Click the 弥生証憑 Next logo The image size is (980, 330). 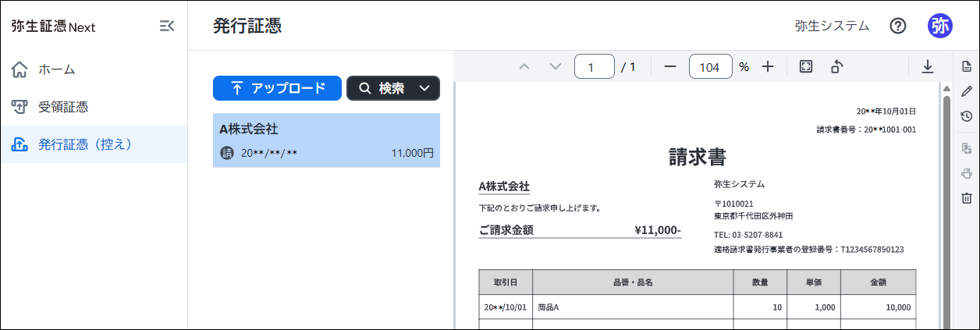(53, 27)
